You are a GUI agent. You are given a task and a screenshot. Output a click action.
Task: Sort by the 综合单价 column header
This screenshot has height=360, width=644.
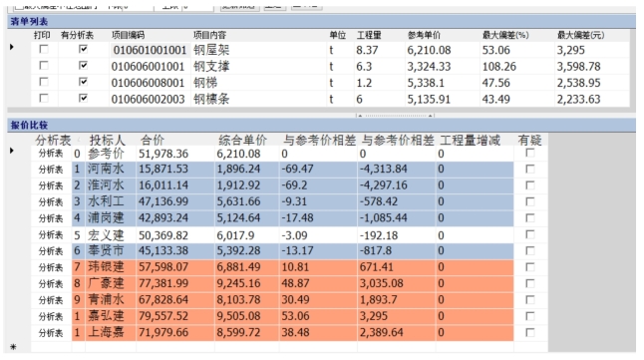point(242,141)
